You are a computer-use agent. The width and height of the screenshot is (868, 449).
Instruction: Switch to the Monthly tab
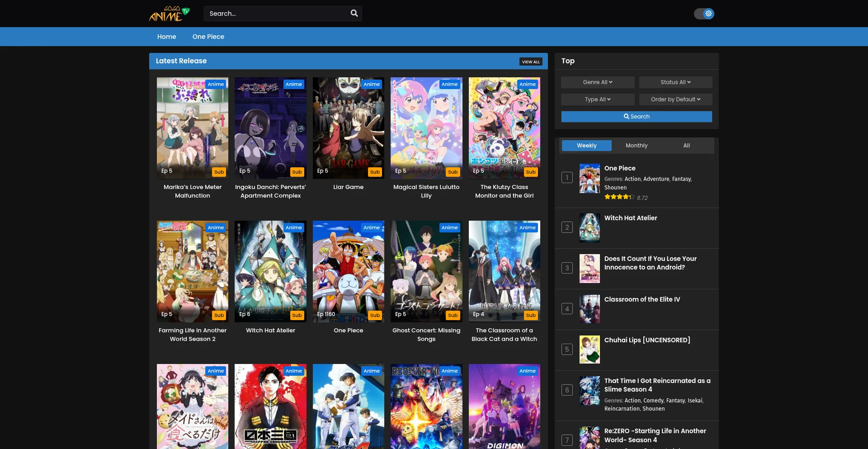[x=637, y=146]
